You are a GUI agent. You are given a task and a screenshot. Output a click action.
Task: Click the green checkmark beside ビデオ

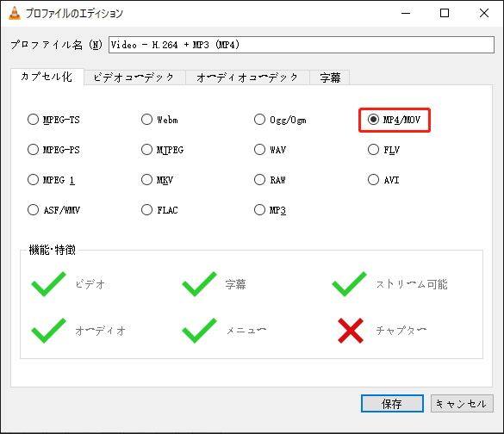tap(48, 284)
